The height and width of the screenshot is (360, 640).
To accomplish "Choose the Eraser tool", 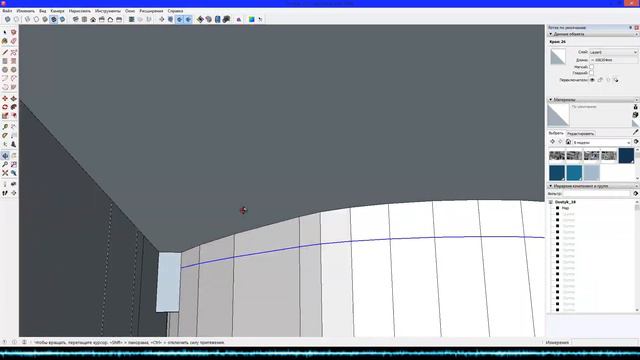I will tap(13, 41).
